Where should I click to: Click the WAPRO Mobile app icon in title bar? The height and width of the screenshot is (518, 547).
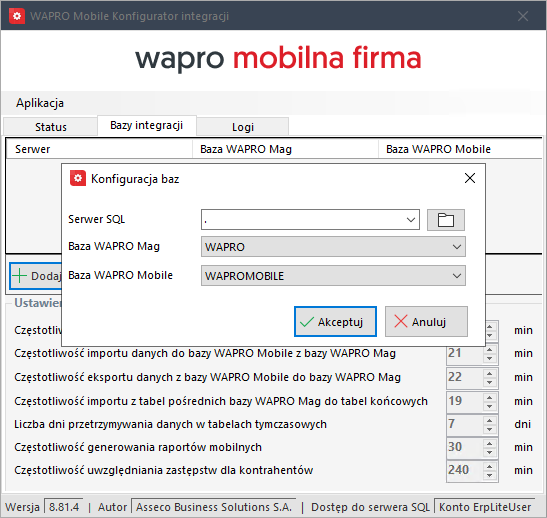[x=17, y=16]
